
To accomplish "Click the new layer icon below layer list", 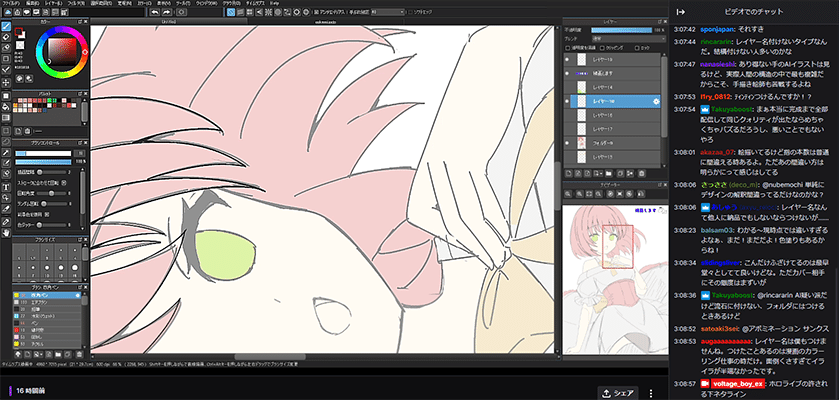I will coord(569,173).
